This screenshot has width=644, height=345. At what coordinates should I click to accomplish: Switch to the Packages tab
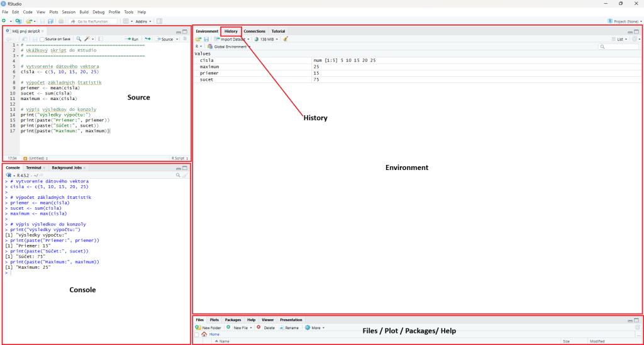click(x=233, y=320)
